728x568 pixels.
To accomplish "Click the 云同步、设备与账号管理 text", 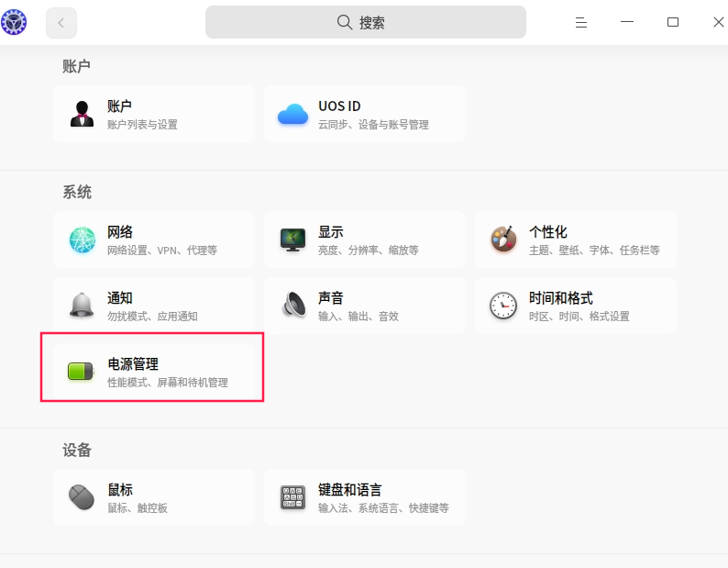I will [x=373, y=125].
